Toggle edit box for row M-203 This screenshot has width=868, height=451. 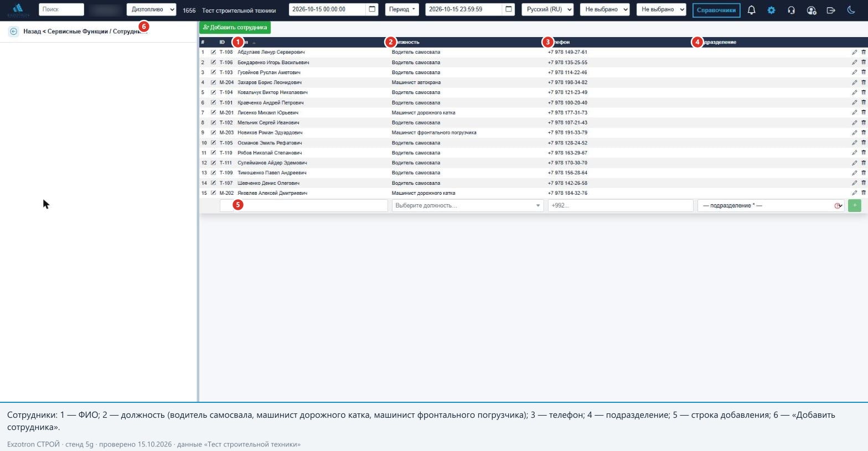[x=213, y=133]
